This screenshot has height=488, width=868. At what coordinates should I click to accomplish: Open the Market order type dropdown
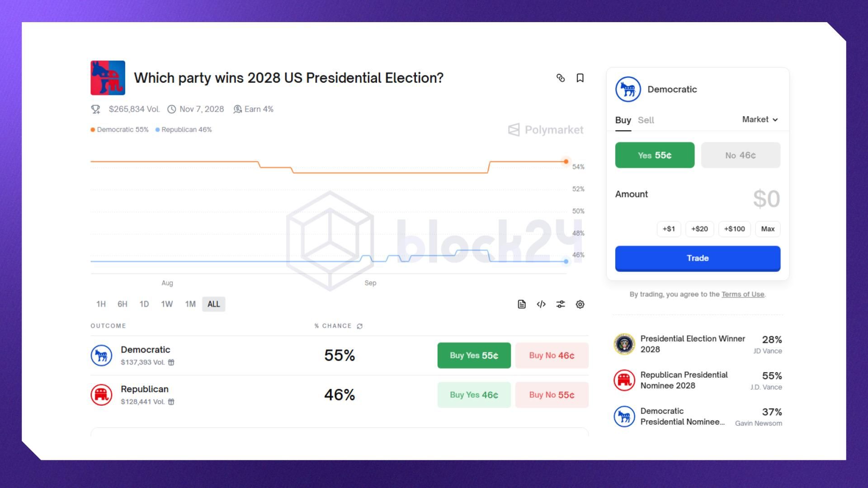tap(760, 119)
